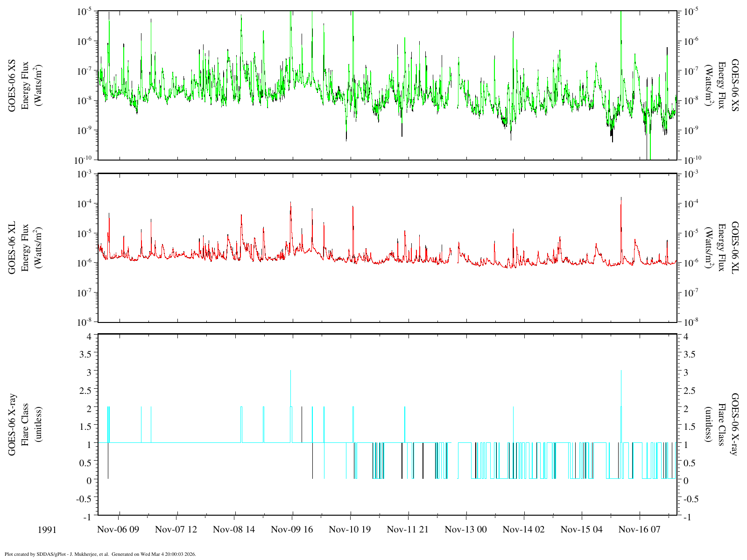Click the 10^-3 tick label on left XL axis
Screen dimensions: 747x560
click(84, 174)
